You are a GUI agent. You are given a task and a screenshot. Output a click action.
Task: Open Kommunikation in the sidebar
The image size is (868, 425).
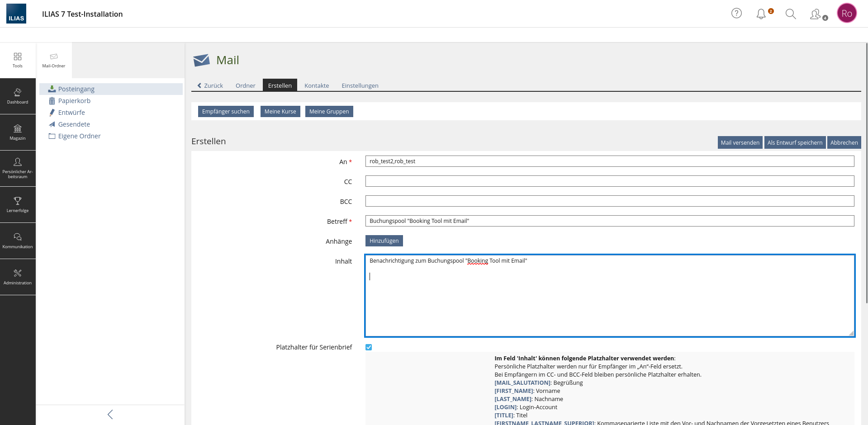click(x=18, y=241)
